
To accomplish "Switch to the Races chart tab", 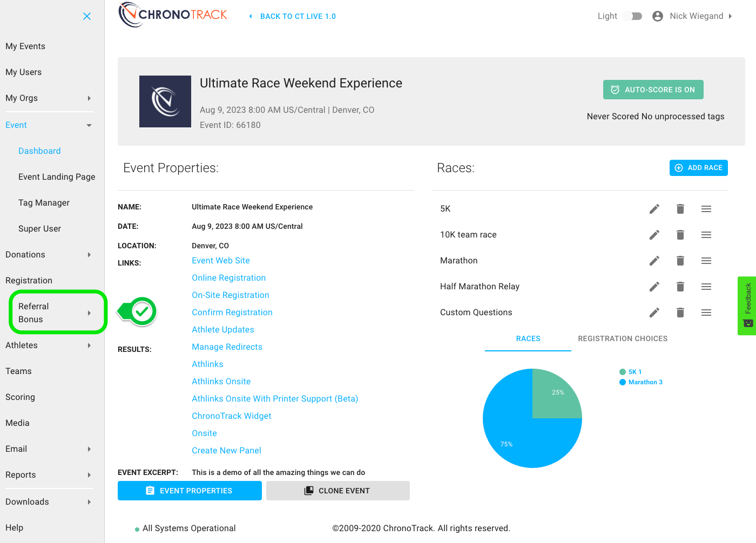I will point(528,338).
